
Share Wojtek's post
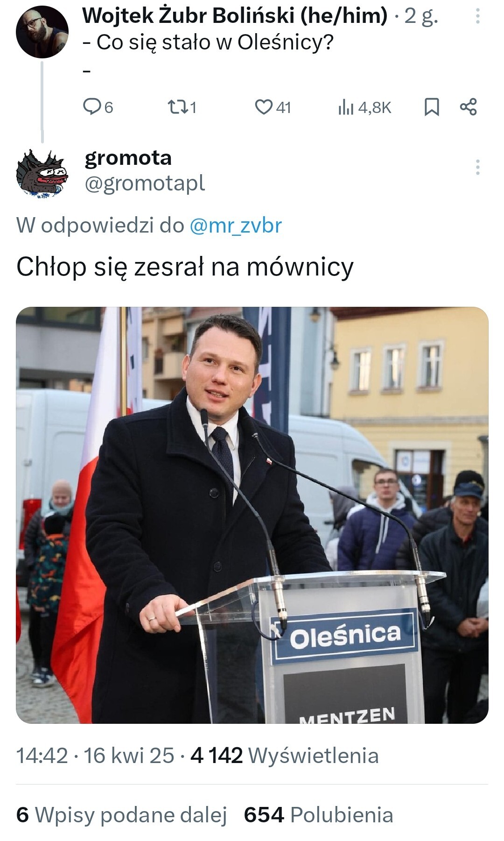pyautogui.click(x=469, y=107)
